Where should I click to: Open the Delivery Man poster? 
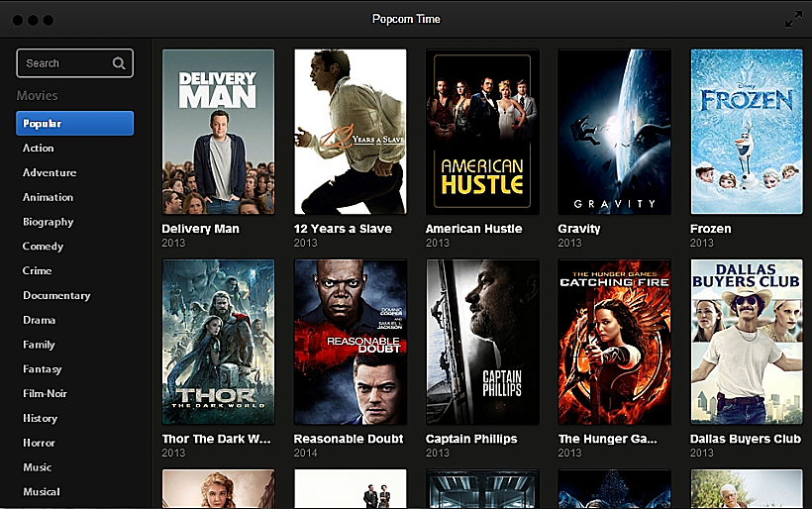tap(218, 132)
